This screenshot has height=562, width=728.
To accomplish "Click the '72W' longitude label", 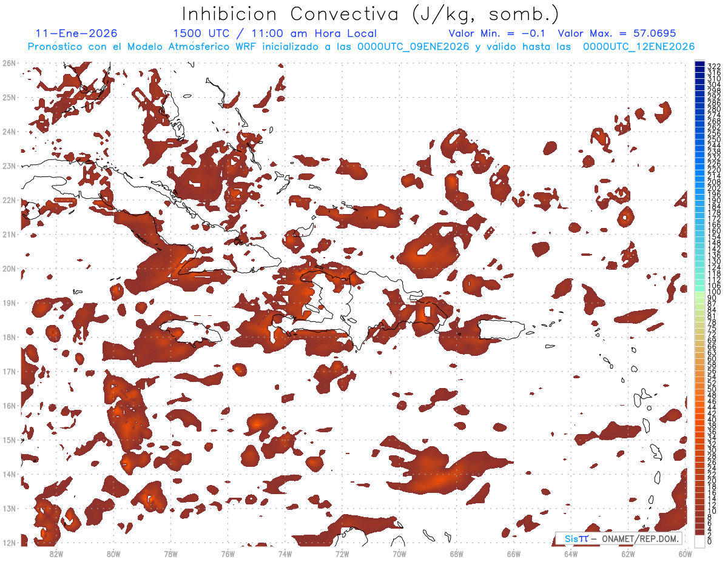I will (x=342, y=554).
